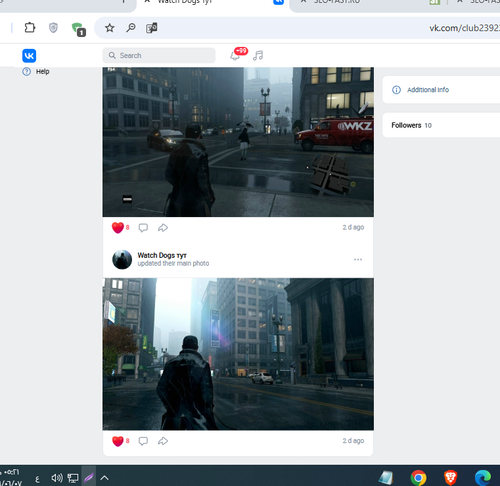The height and width of the screenshot is (486, 500).
Task: Share the post with the WKZ van
Action: [x=163, y=228]
